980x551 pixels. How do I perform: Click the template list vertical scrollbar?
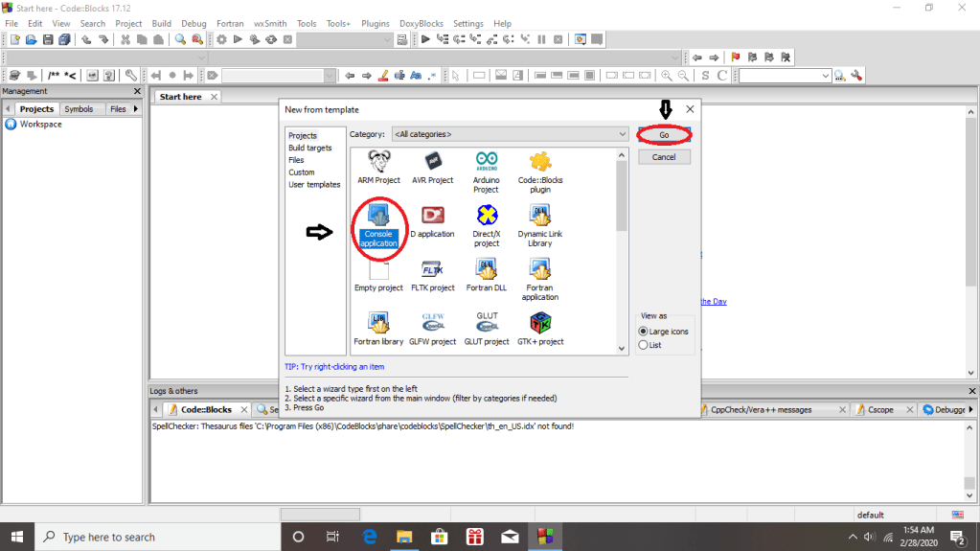pos(622,192)
